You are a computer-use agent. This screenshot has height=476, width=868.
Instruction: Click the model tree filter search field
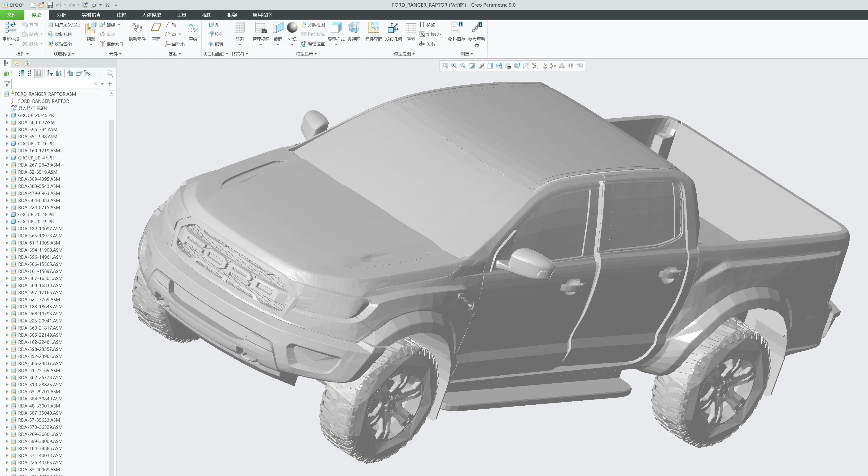click(x=52, y=84)
